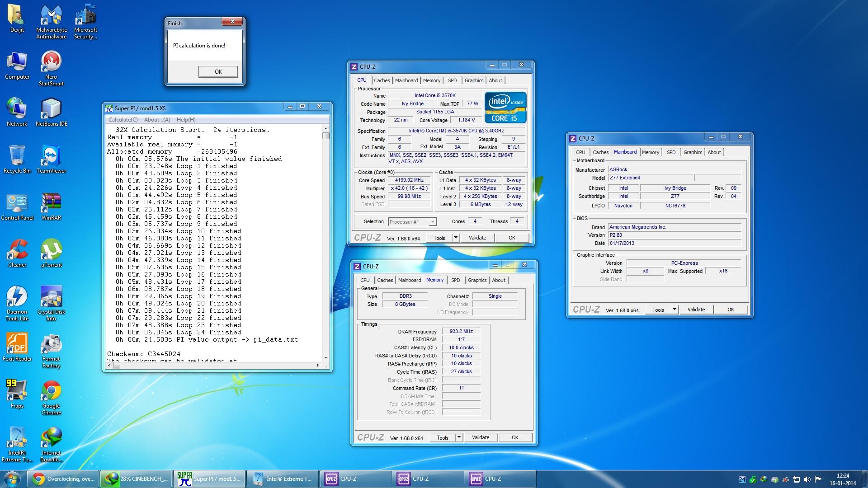
Task: Click DRAM Frequency 933.2 MHz value field
Action: click(461, 331)
